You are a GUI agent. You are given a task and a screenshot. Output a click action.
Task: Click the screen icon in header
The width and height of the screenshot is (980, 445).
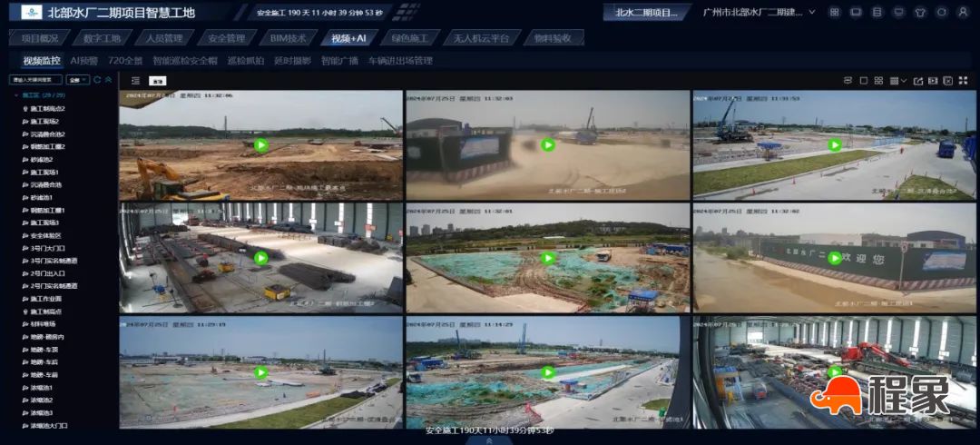tap(856, 12)
